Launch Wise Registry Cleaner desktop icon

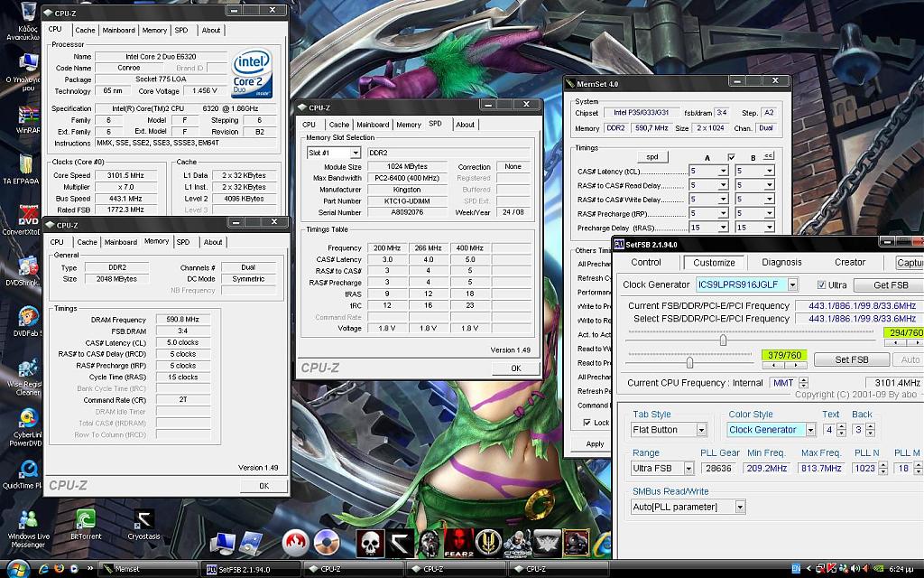(x=27, y=378)
